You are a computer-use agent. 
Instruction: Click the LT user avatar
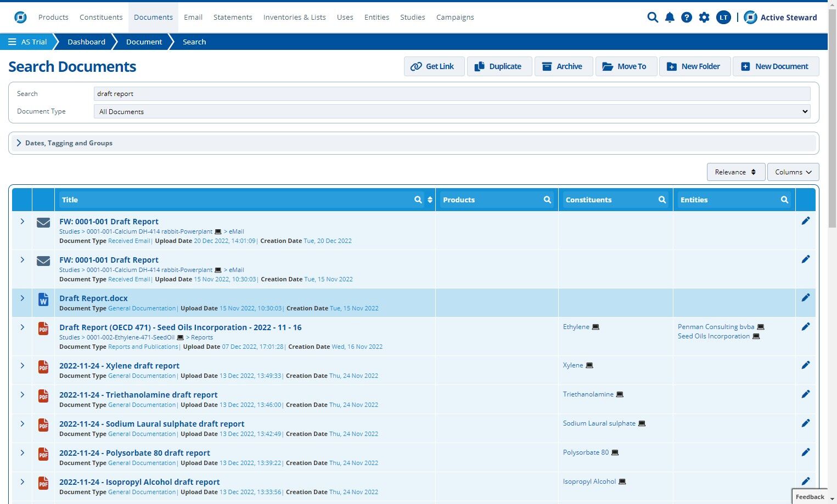pyautogui.click(x=723, y=18)
